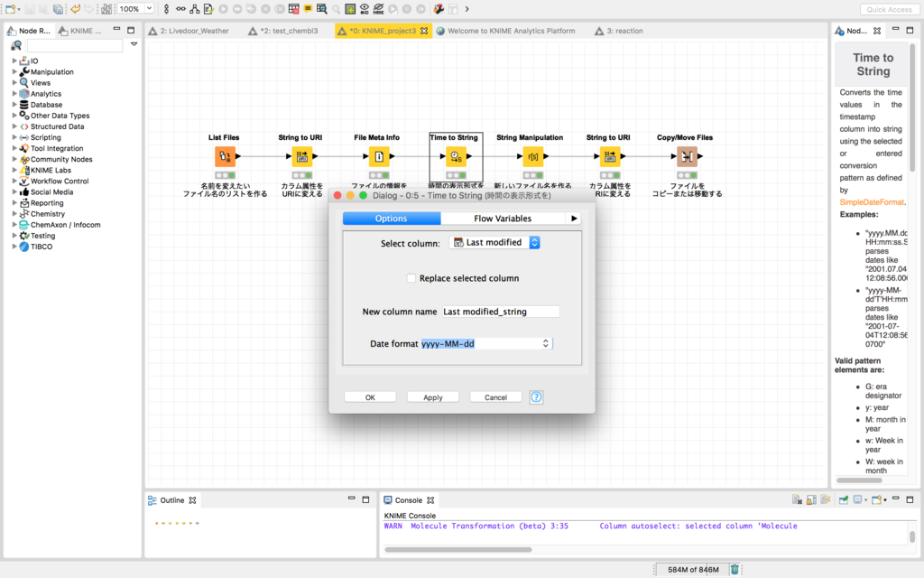Click the auto-layout hierarchy toolbar icon

(x=195, y=9)
